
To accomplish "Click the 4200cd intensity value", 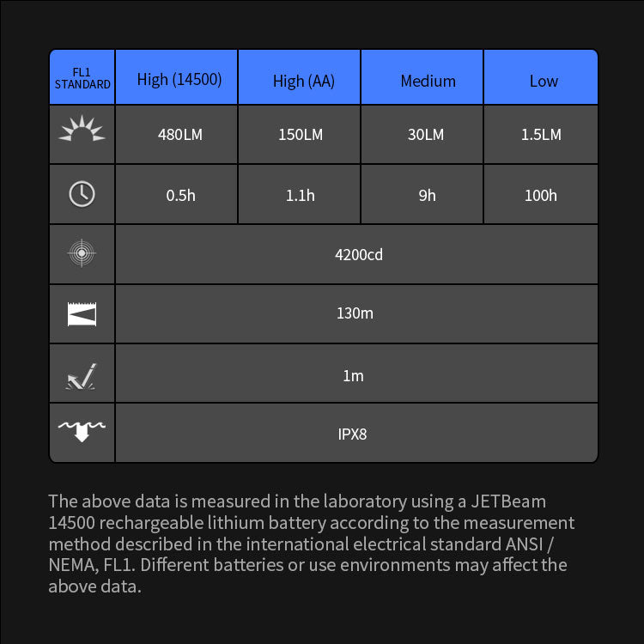I will tap(359, 255).
